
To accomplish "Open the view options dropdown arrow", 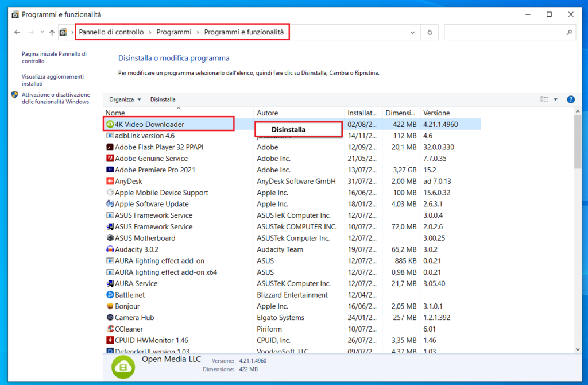I will pyautogui.click(x=555, y=99).
